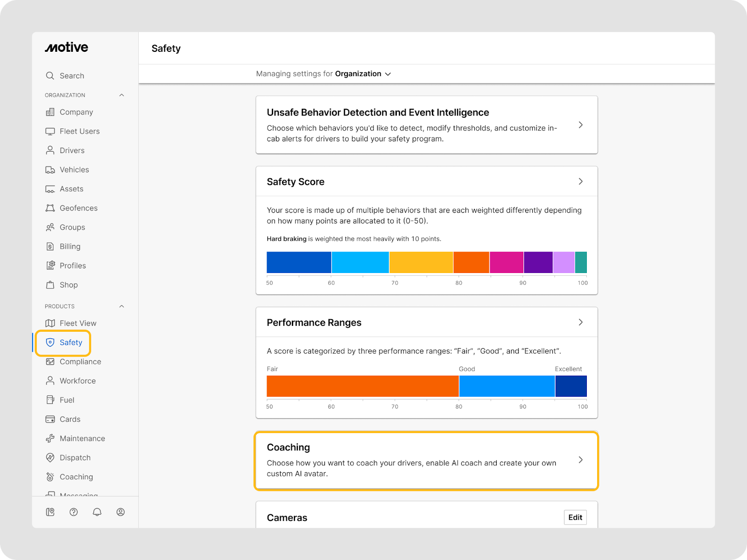Viewport: 747px width, 560px height.
Task: Click the map pin icon in bottom bar
Action: pyautogui.click(x=50, y=512)
